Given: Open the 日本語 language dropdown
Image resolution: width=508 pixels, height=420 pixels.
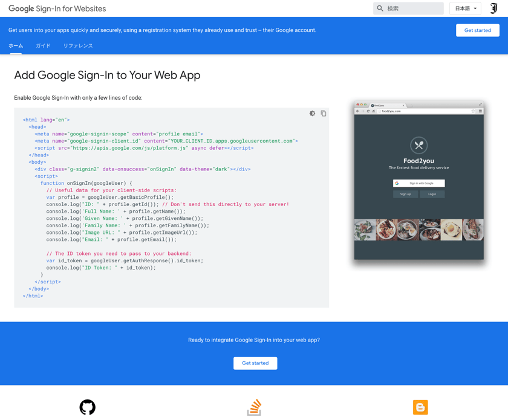Looking at the screenshot, I should (x=465, y=8).
